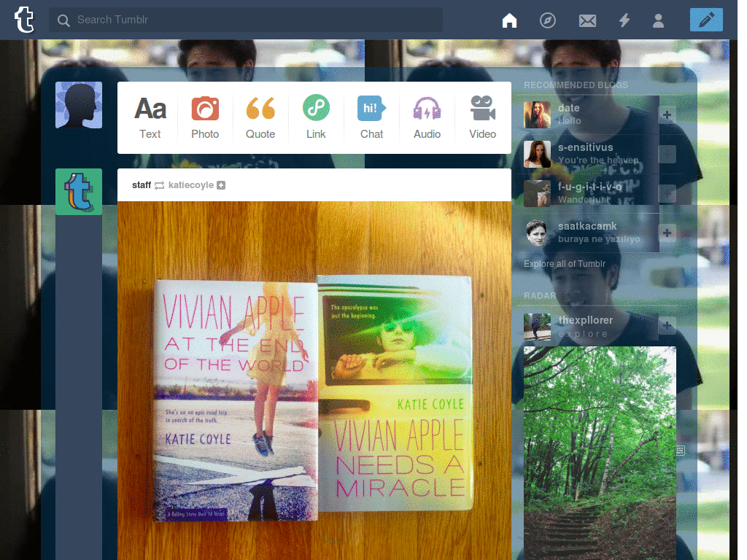Screen dimensions: 747x560
Task: Open the activity lightning bolt icon
Action: tap(624, 20)
